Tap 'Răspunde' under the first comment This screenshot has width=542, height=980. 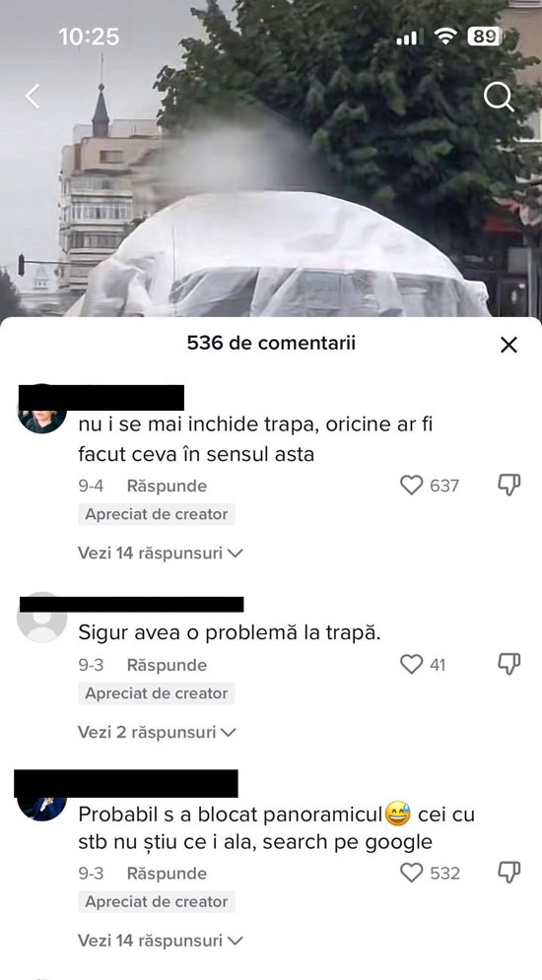click(x=167, y=486)
